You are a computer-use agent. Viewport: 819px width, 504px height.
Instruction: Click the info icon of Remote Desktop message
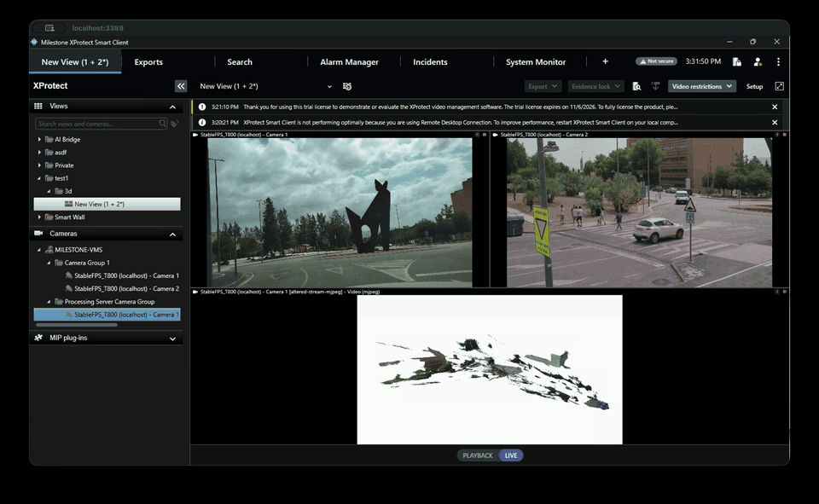tap(201, 122)
